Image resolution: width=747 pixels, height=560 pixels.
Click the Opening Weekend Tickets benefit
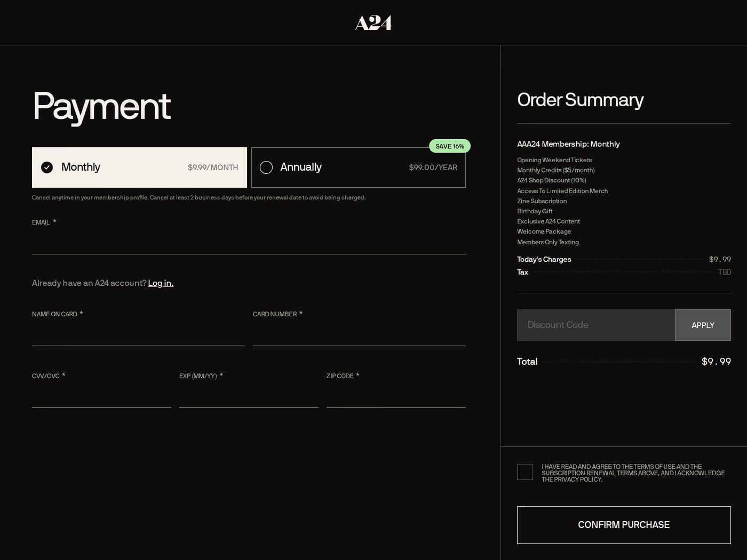click(554, 160)
